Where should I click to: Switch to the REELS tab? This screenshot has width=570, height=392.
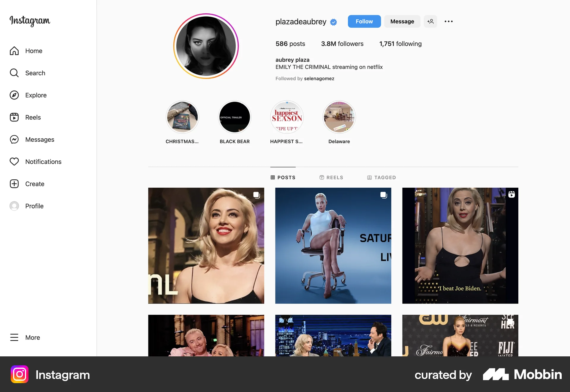(331, 177)
